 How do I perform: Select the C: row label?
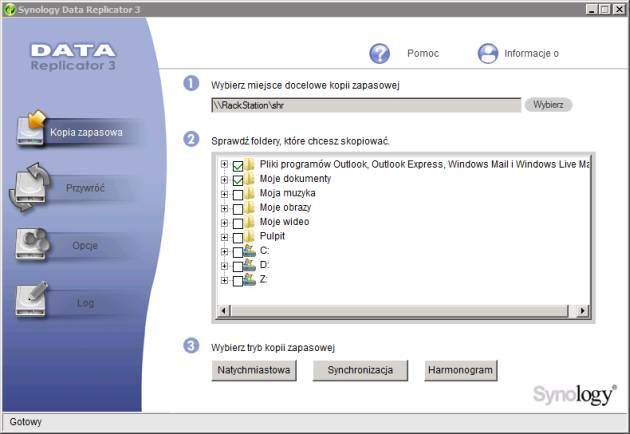264,250
